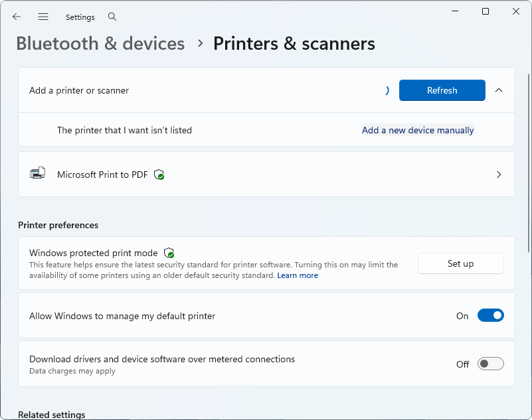532x420 pixels.
Task: Click shield icon next to Windows protected print mode
Action: [169, 253]
